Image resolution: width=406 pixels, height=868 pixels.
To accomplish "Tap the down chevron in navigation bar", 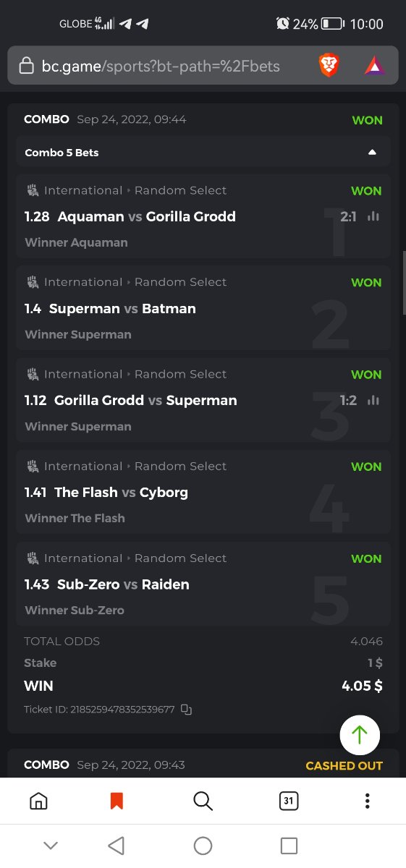I will (51, 846).
